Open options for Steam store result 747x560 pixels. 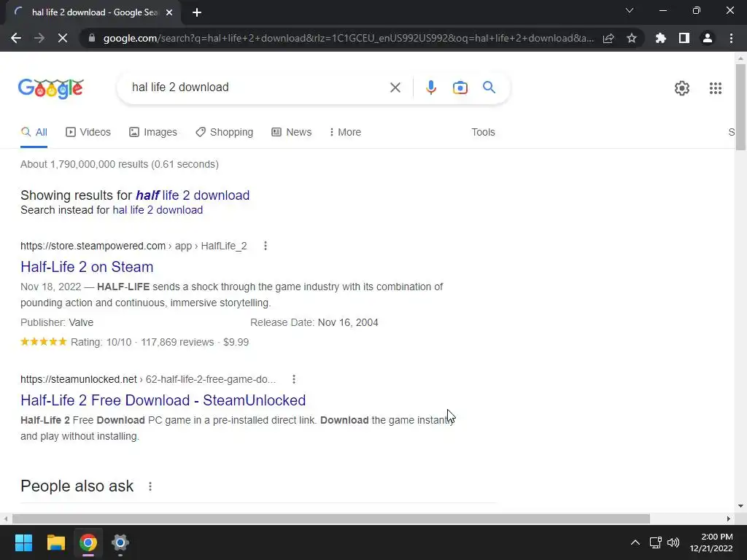click(x=266, y=246)
